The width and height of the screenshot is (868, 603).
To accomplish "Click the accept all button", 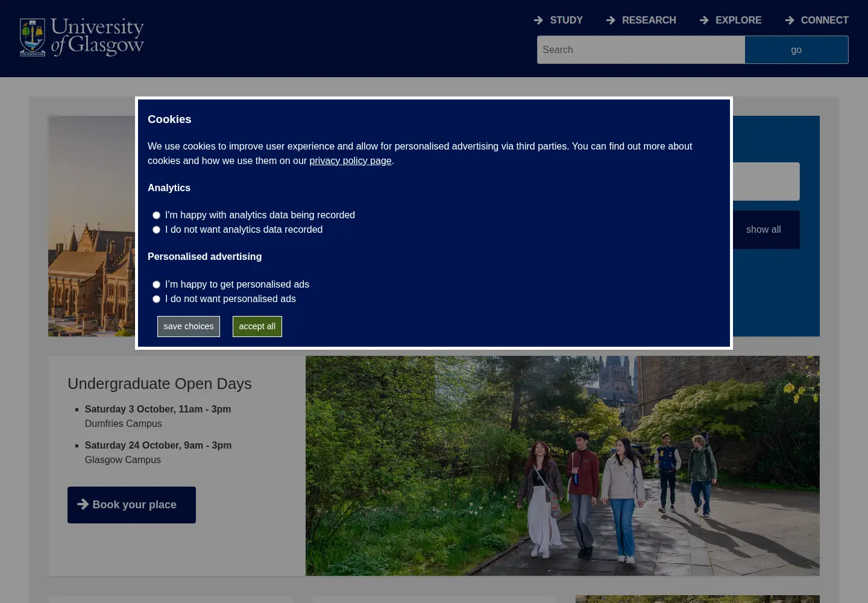I will 257,326.
